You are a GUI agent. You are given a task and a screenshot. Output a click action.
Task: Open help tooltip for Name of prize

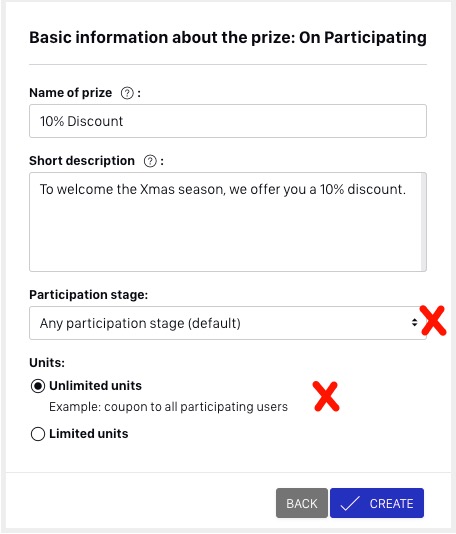[x=127, y=93]
